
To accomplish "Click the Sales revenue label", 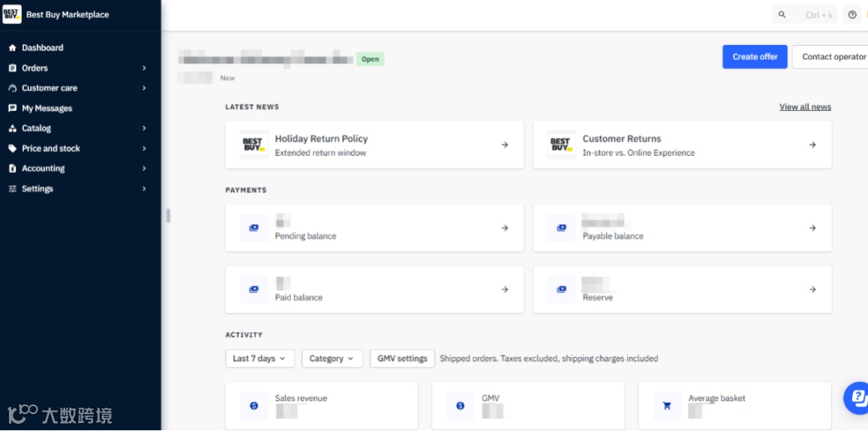I will click(301, 398).
